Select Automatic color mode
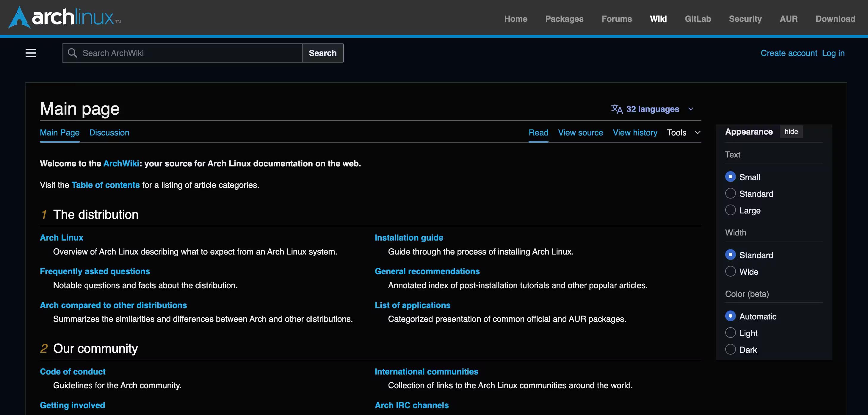868x415 pixels. (730, 316)
